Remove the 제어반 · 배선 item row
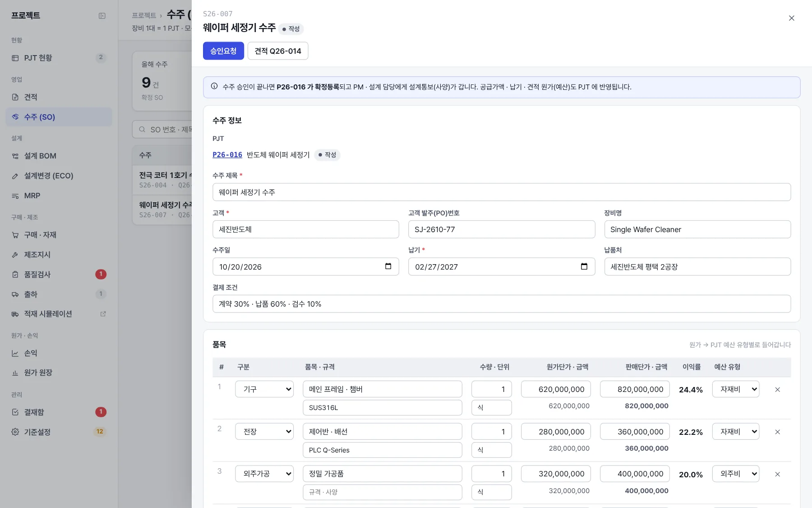 777,432
